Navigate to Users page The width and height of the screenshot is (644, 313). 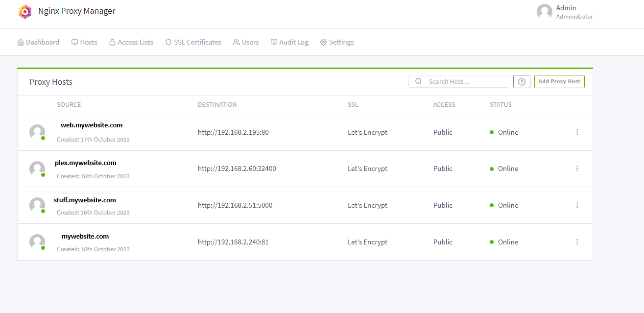tap(246, 42)
